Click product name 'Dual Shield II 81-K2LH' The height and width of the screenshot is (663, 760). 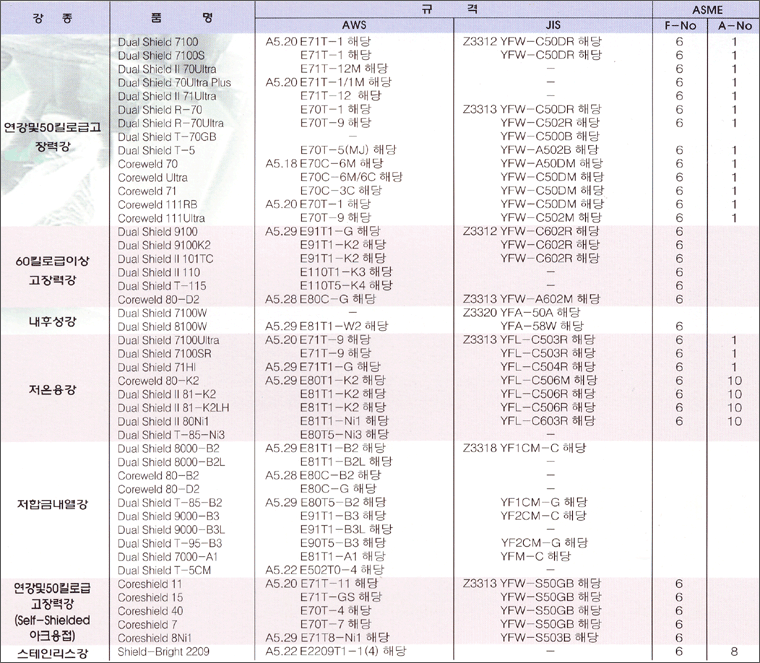(174, 408)
